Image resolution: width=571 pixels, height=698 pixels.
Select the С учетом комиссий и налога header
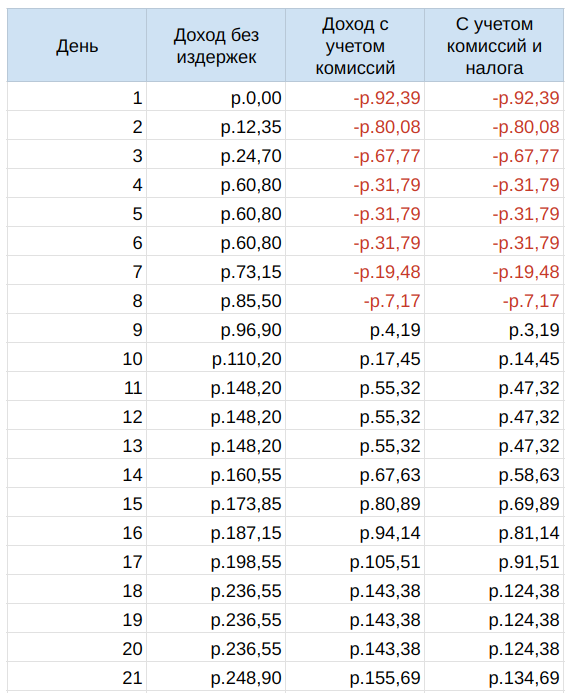[x=494, y=45]
